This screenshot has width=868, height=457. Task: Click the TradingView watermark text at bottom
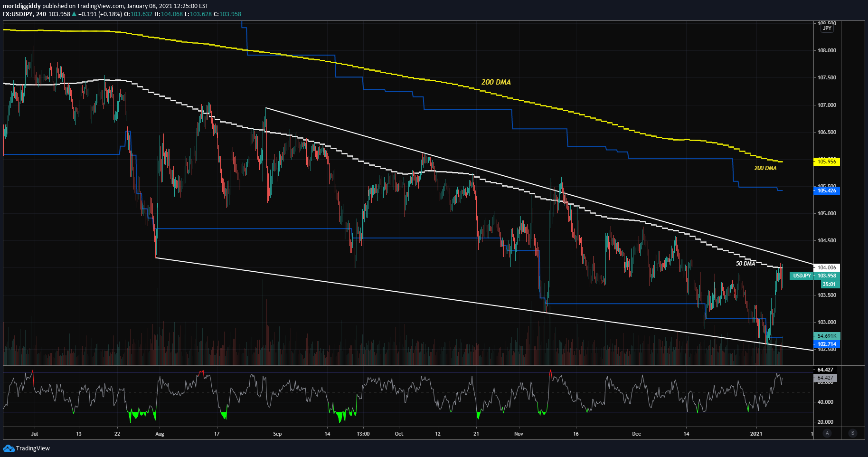[x=33, y=448]
